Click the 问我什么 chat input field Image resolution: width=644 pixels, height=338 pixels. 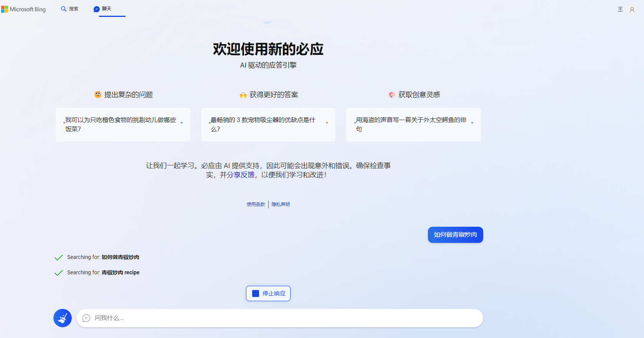pos(279,318)
